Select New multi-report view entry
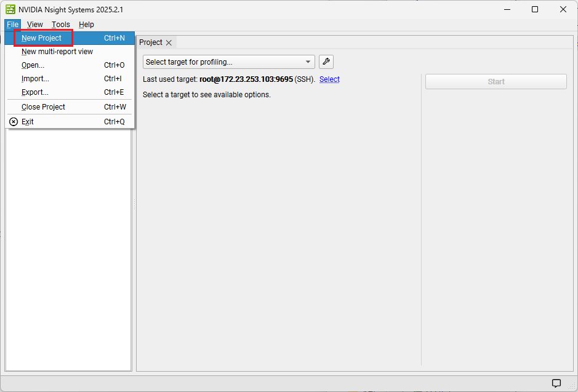578x392 pixels. 70,52
